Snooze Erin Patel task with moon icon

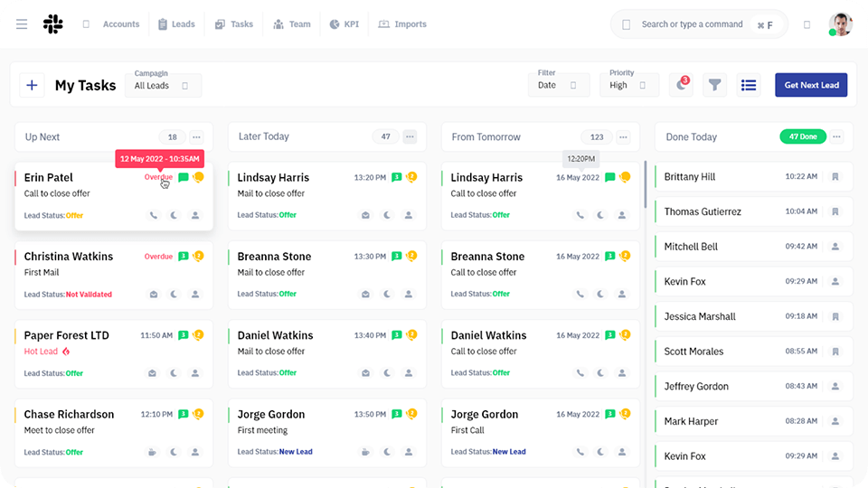click(x=174, y=215)
